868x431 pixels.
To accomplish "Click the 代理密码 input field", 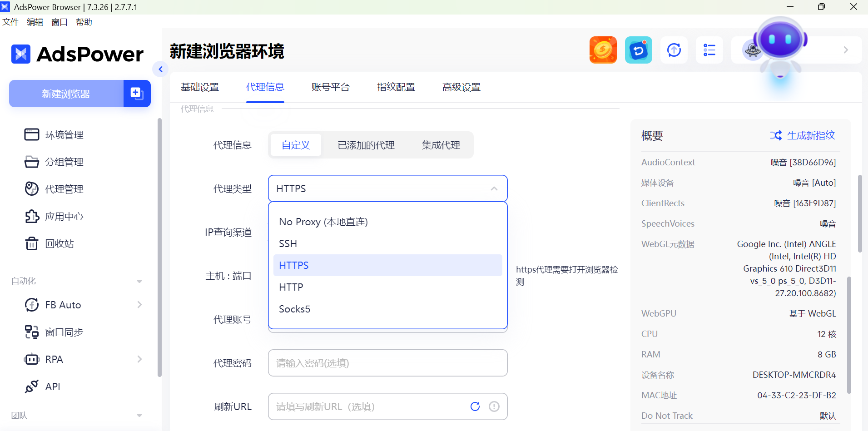I will pos(387,363).
